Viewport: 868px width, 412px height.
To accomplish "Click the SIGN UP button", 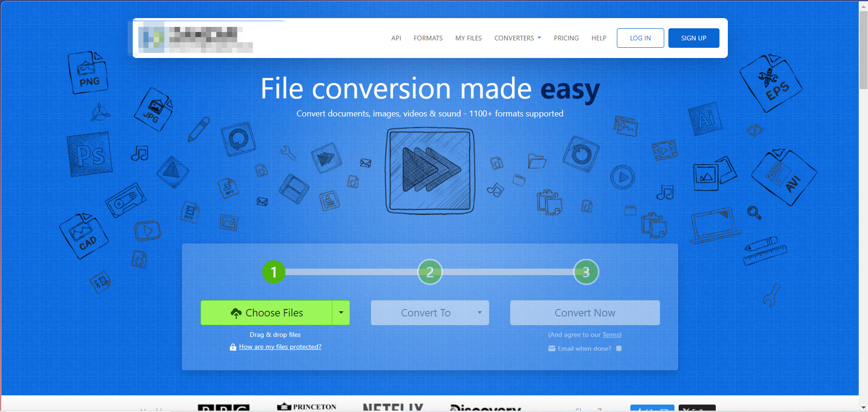I will (x=694, y=38).
